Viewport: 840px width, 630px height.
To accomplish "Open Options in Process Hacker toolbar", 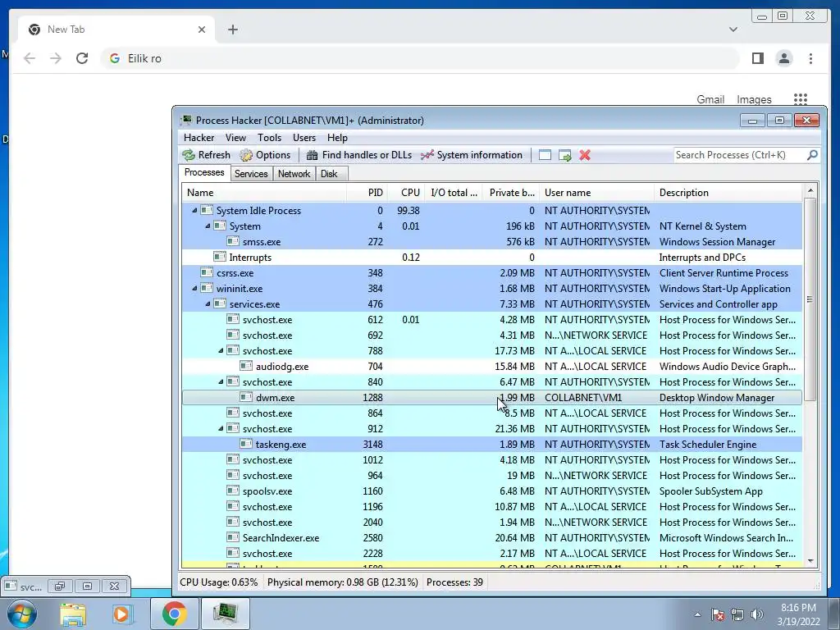I will point(265,155).
